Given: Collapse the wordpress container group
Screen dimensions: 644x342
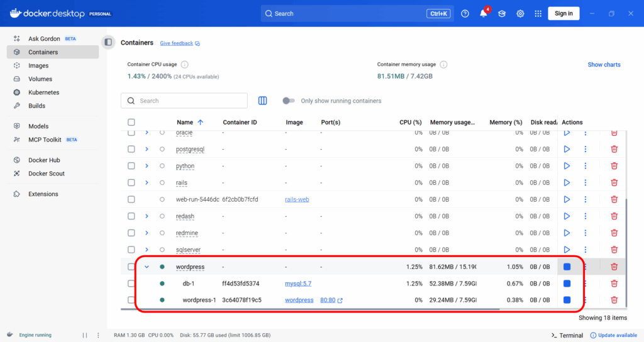Looking at the screenshot, I should pyautogui.click(x=147, y=267).
